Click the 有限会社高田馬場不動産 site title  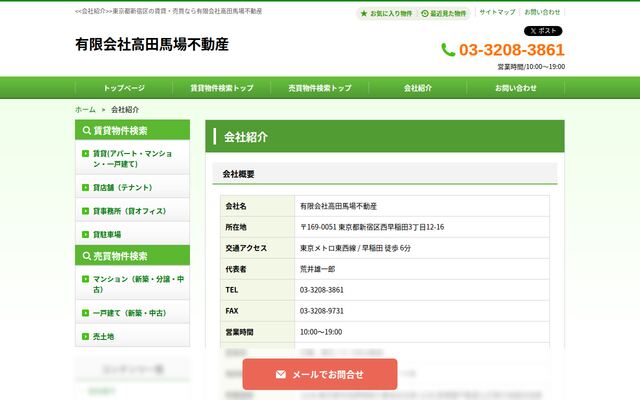tap(152, 44)
